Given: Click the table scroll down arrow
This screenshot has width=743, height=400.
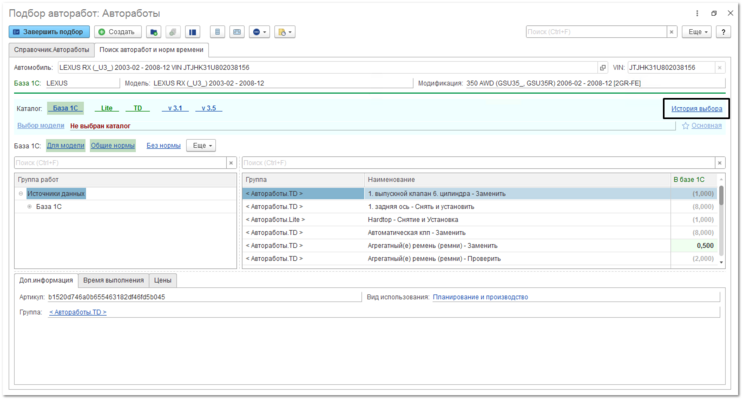Looking at the screenshot, I should [x=722, y=262].
